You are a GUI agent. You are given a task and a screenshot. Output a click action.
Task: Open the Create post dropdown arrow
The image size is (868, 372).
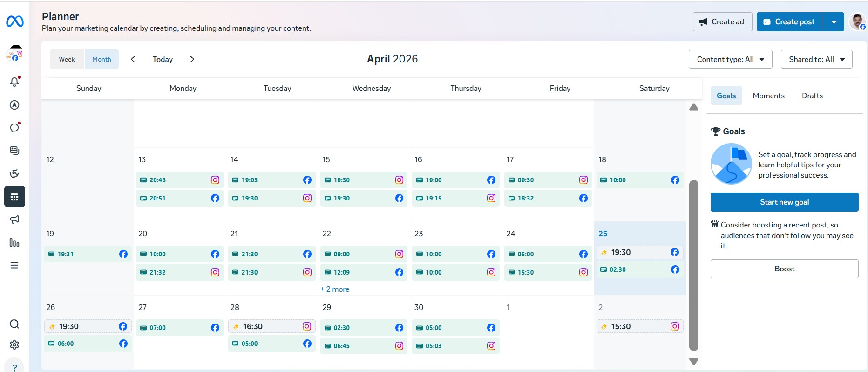(x=834, y=22)
